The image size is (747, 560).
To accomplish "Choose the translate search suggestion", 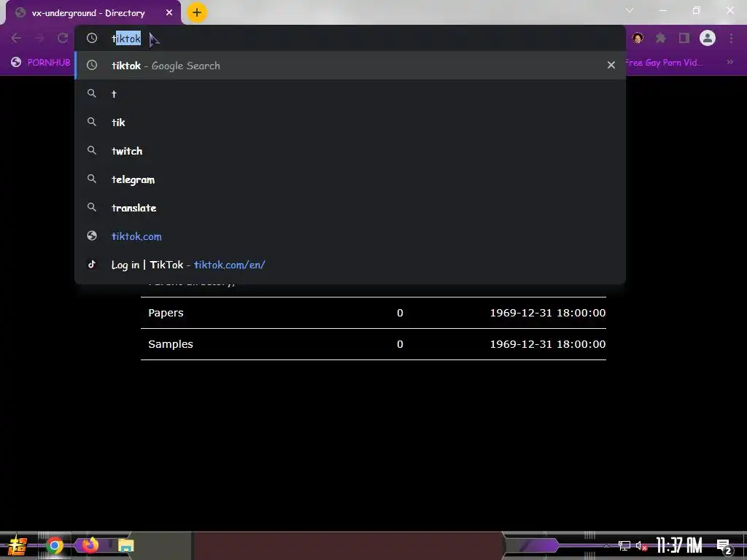I will tap(350, 208).
